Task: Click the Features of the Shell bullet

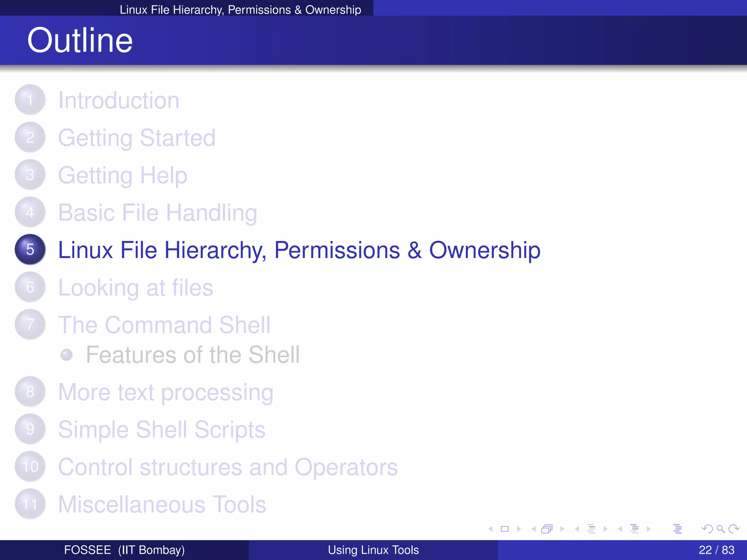Action: tap(67, 355)
